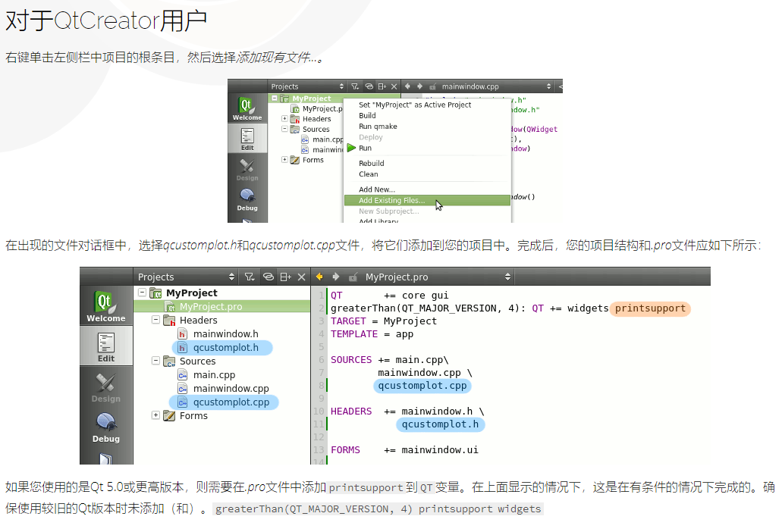Screen dimensions: 782x532
Task: Open the MyProject.pro document dropdown
Action: (507, 276)
